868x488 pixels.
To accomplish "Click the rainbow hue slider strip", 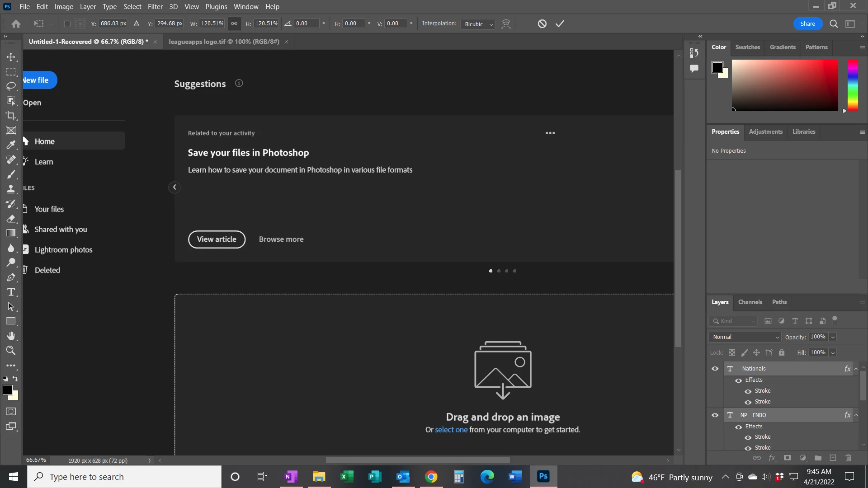I will click(853, 85).
